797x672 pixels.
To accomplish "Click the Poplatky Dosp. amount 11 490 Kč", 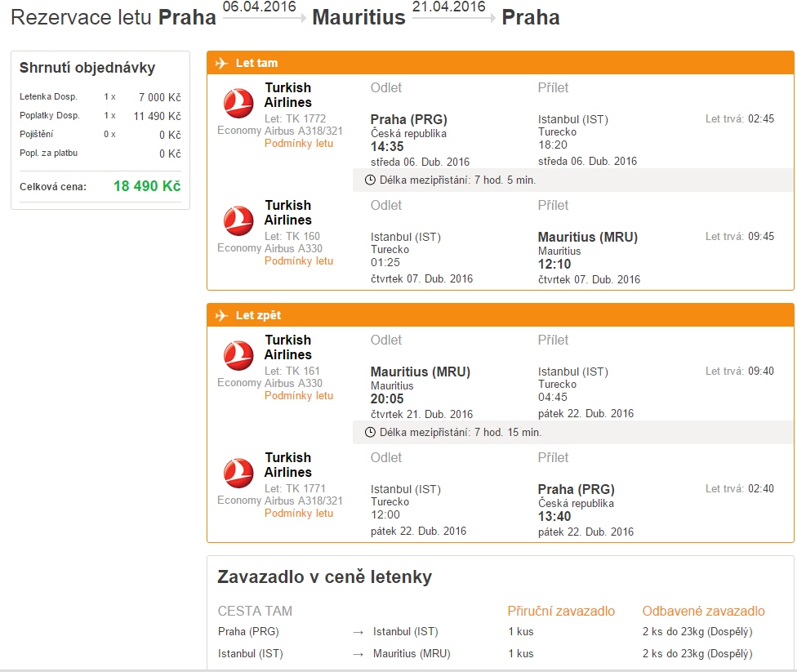I will click(157, 116).
